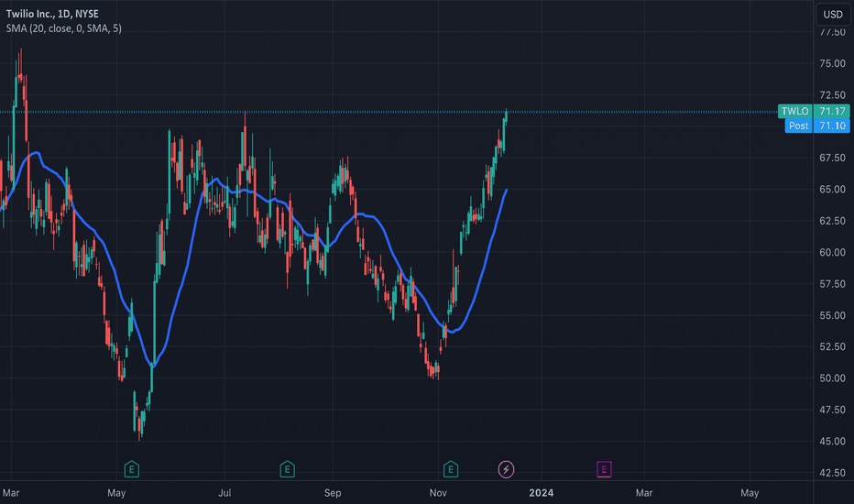Click the 65.00 price axis label
Image resolution: width=854 pixels, height=504 pixels.
(832, 190)
